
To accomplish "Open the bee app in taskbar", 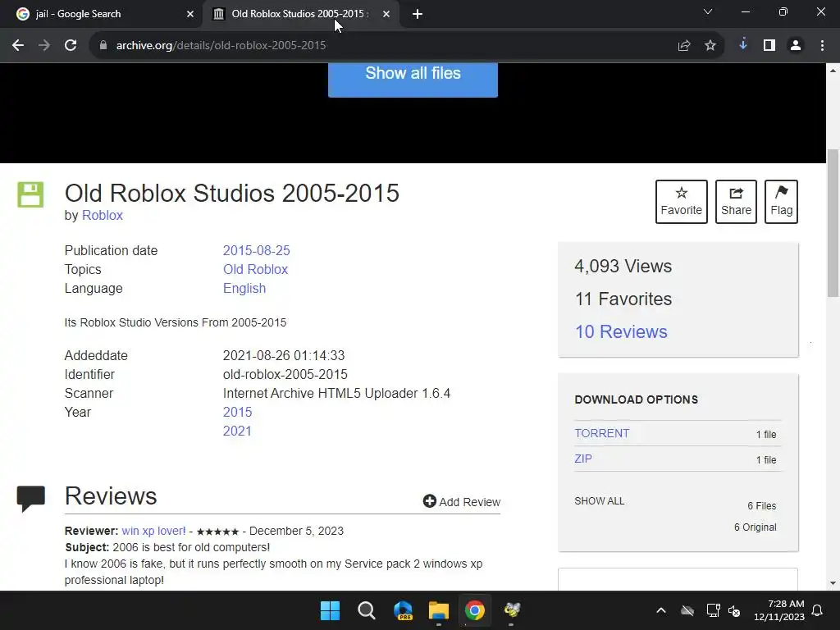I will point(512,610).
